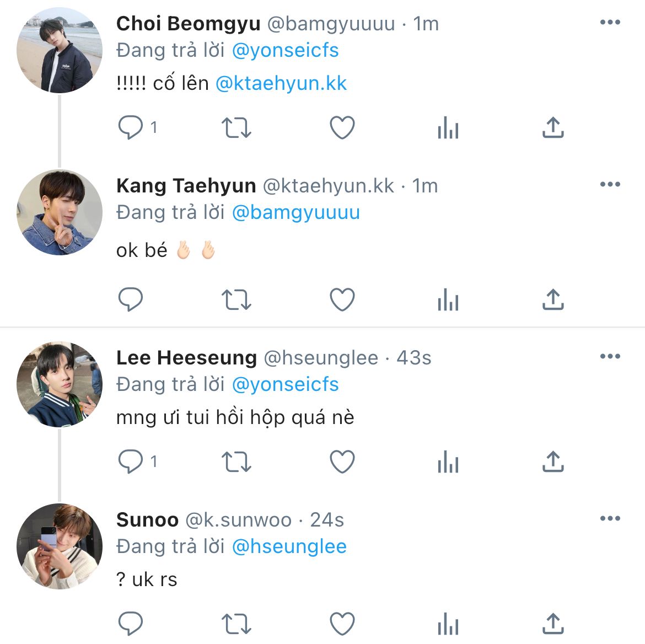
Task: Open the @hseunglee reply-to link
Action: click(x=289, y=546)
